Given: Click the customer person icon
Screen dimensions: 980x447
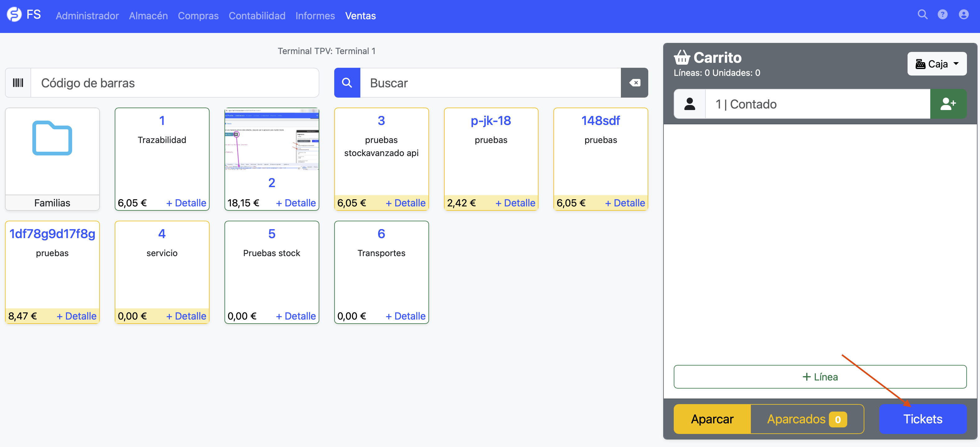Looking at the screenshot, I should [689, 104].
